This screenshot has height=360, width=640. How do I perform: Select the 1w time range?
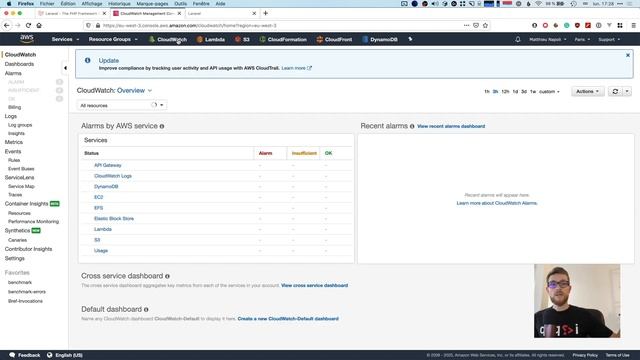point(533,92)
